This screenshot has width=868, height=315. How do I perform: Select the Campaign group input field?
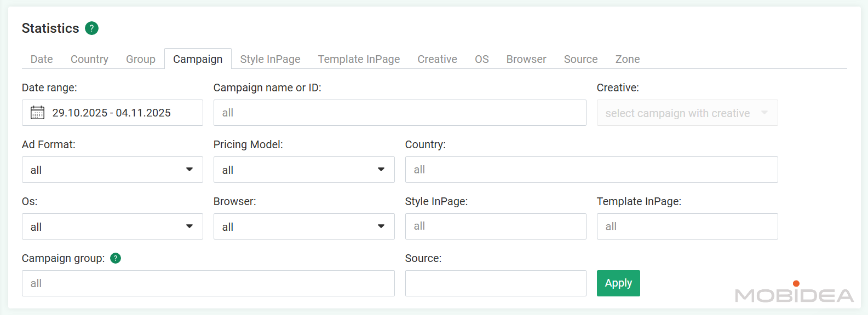pyautogui.click(x=208, y=283)
